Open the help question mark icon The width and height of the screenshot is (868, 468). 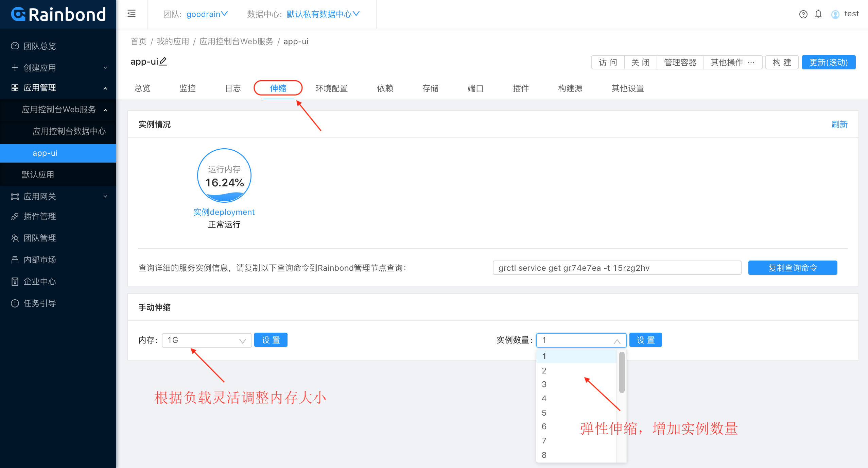pyautogui.click(x=803, y=14)
